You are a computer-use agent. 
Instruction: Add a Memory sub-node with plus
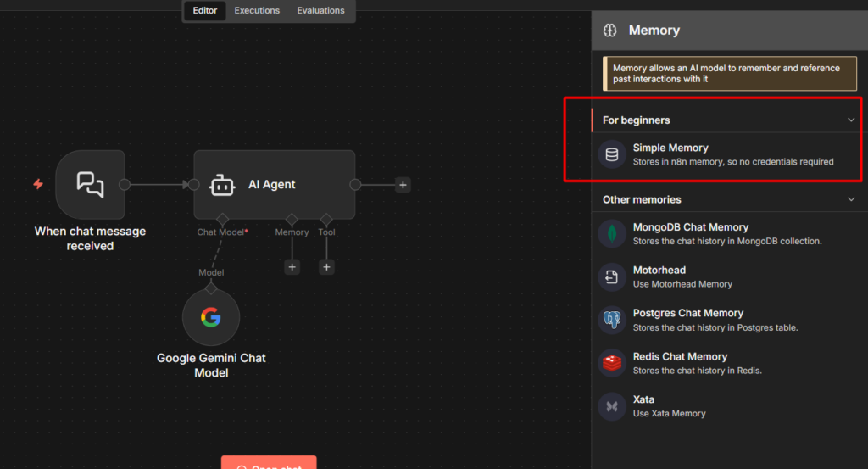(292, 267)
